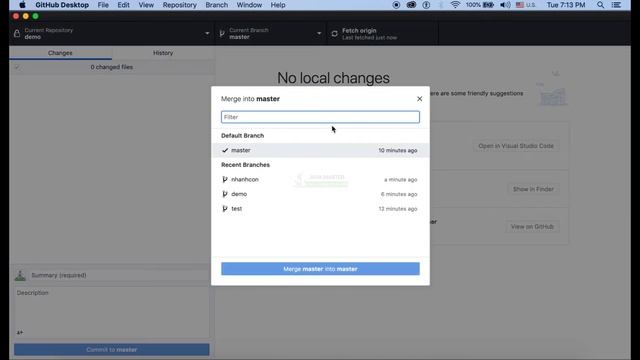The height and width of the screenshot is (360, 640).
Task: Click the Wi-Fi status icon
Action: click(455, 5)
